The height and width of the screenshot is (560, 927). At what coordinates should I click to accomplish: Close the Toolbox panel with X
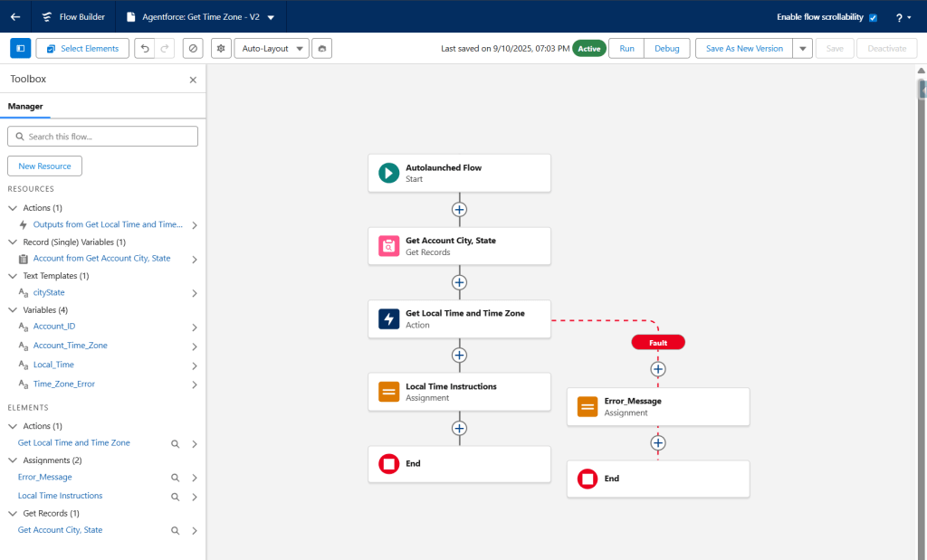[193, 80]
